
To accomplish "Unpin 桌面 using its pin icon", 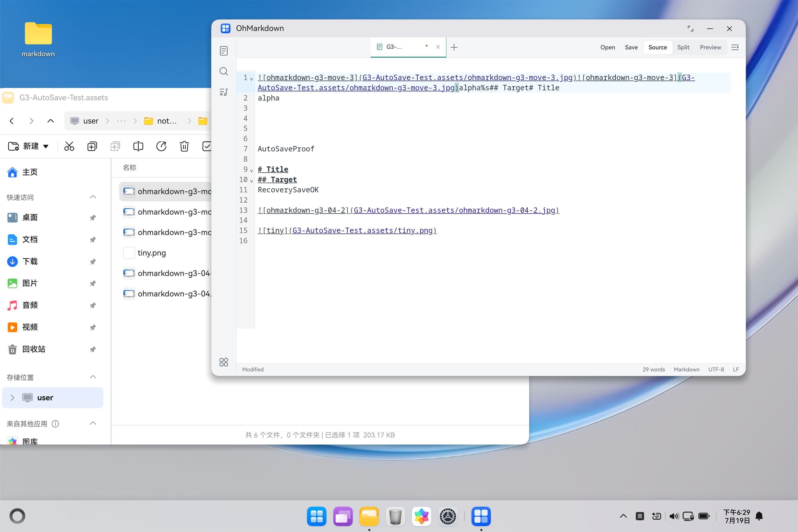I will (x=93, y=217).
